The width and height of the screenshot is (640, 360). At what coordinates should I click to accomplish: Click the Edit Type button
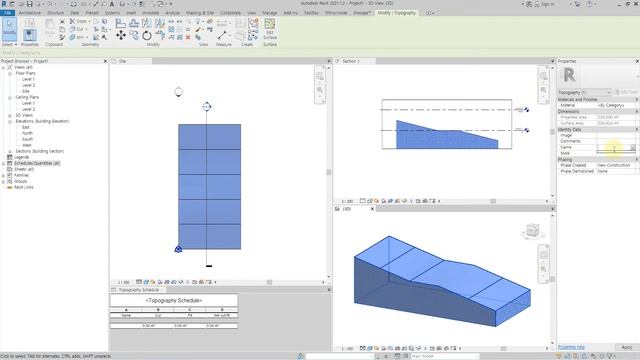[x=625, y=93]
